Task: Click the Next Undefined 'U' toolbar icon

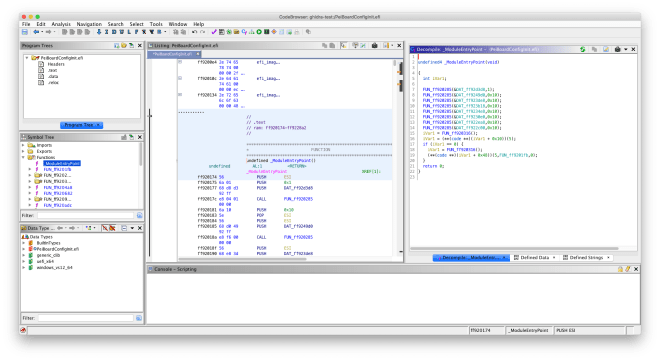Action: (x=122, y=32)
